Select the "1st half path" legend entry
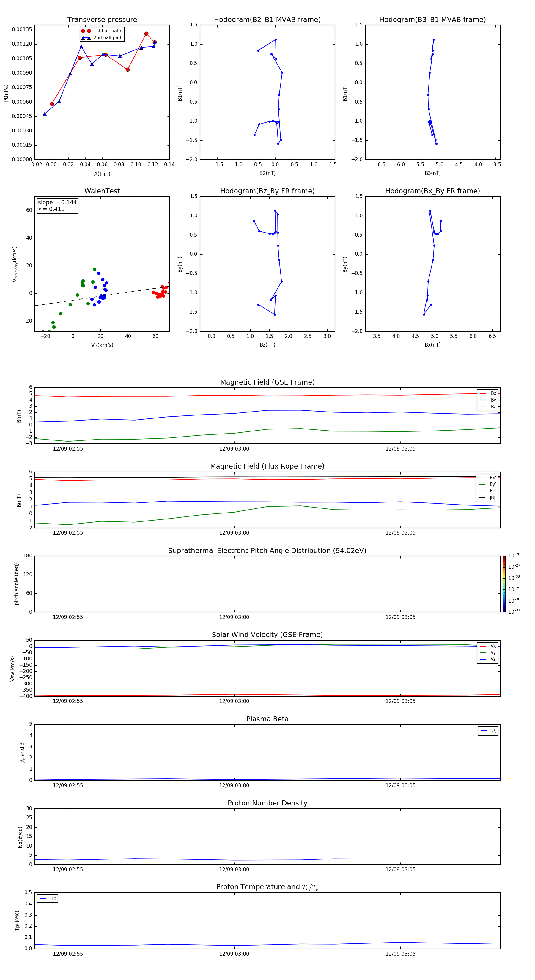 [101, 31]
